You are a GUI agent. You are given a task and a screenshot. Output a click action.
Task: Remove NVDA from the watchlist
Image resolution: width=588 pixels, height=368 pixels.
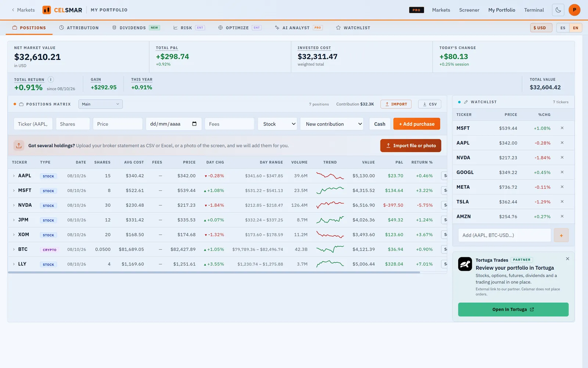[x=562, y=158]
